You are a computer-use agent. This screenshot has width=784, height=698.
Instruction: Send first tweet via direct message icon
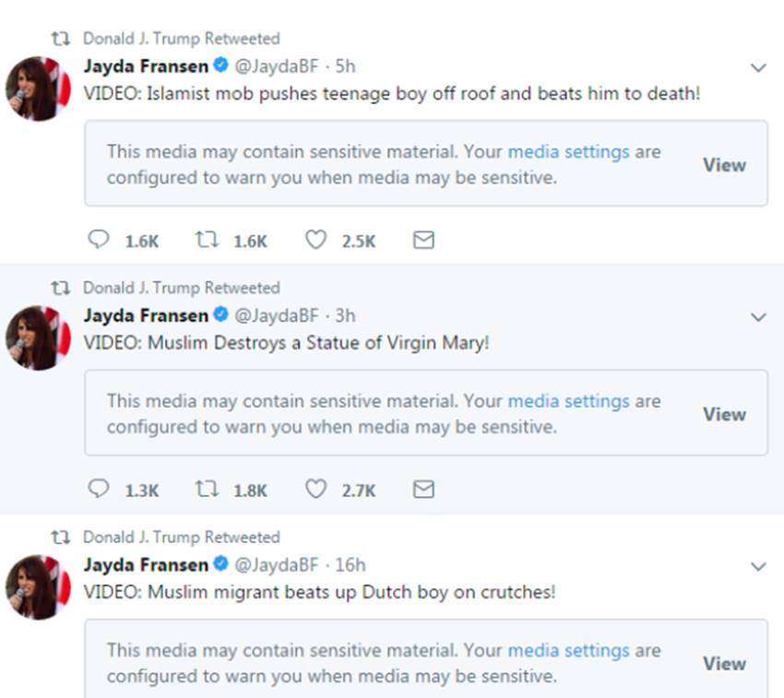coord(423,240)
